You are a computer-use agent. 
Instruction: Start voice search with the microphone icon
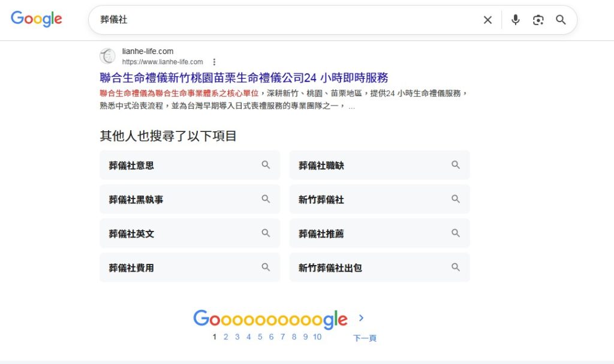(x=516, y=20)
